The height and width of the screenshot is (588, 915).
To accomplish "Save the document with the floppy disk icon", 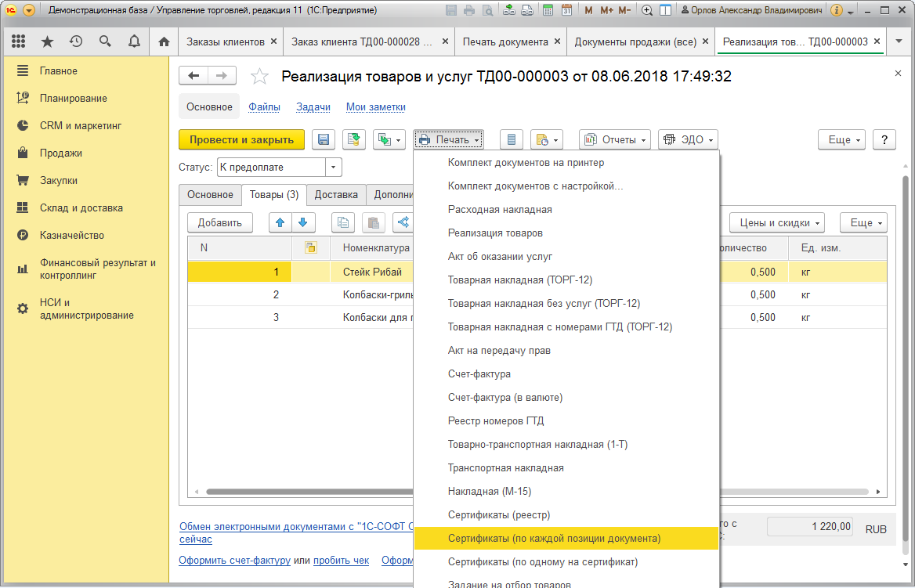I will [x=324, y=139].
